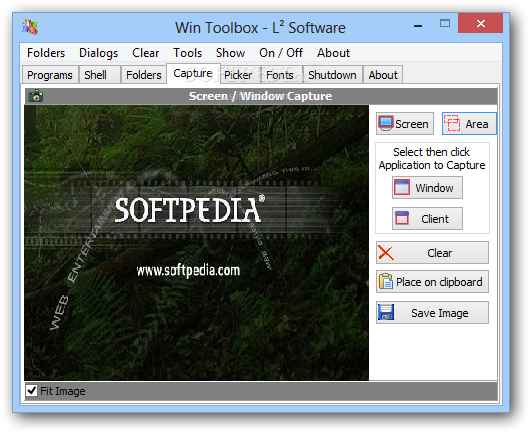Click the Save Image button
This screenshot has height=433, width=530.
coord(432,313)
